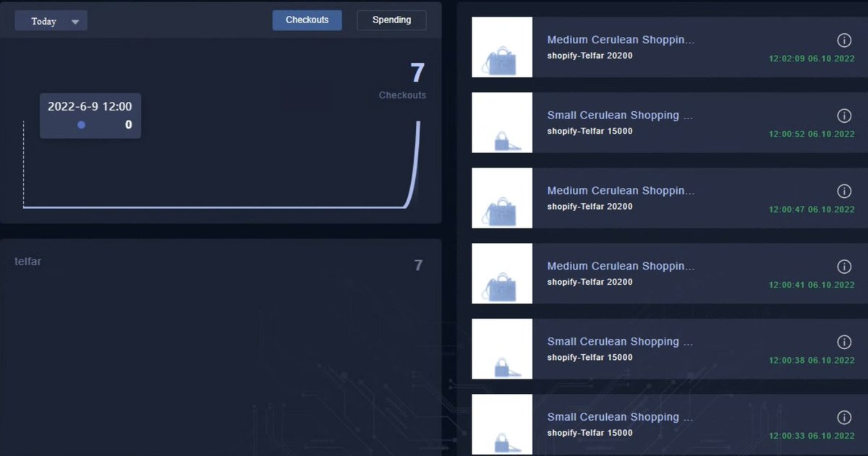This screenshot has width=868, height=456.
Task: Click the tooltip value 0
Action: click(129, 125)
